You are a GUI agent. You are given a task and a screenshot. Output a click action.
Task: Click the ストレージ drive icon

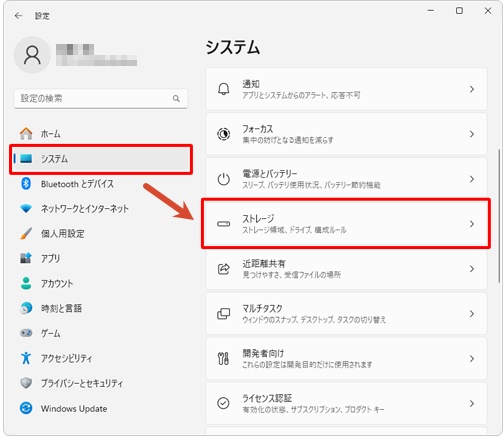(x=223, y=224)
